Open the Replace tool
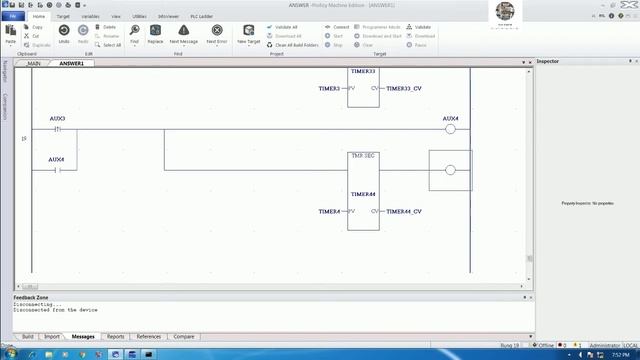Viewport: 640px width, 360px height. [x=155, y=31]
